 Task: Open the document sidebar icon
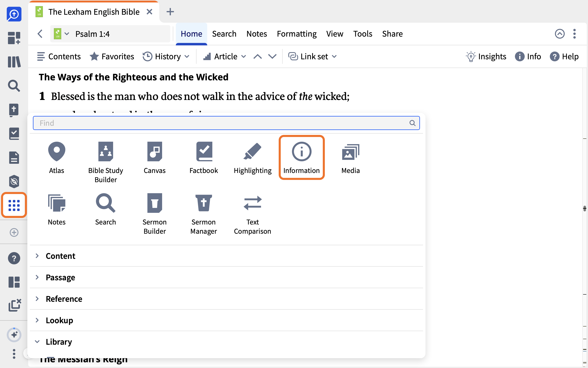pyautogui.click(x=14, y=157)
